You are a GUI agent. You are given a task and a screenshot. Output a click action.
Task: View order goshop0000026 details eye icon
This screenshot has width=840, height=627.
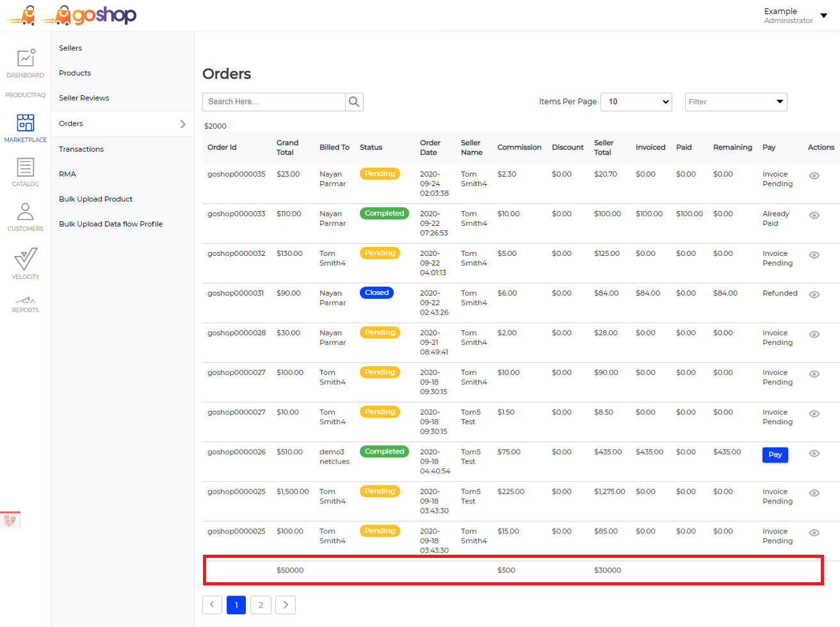814,453
